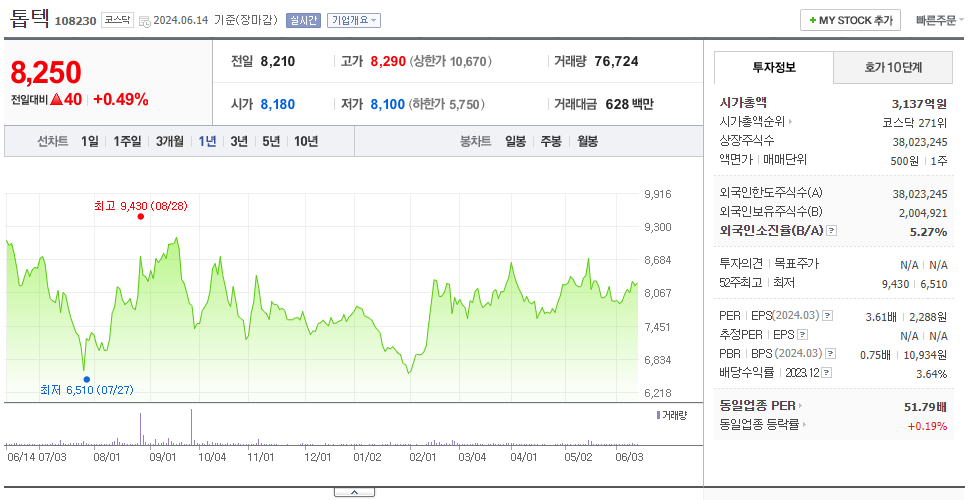Click the 시가총액 value 3,137억원

pos(919,103)
